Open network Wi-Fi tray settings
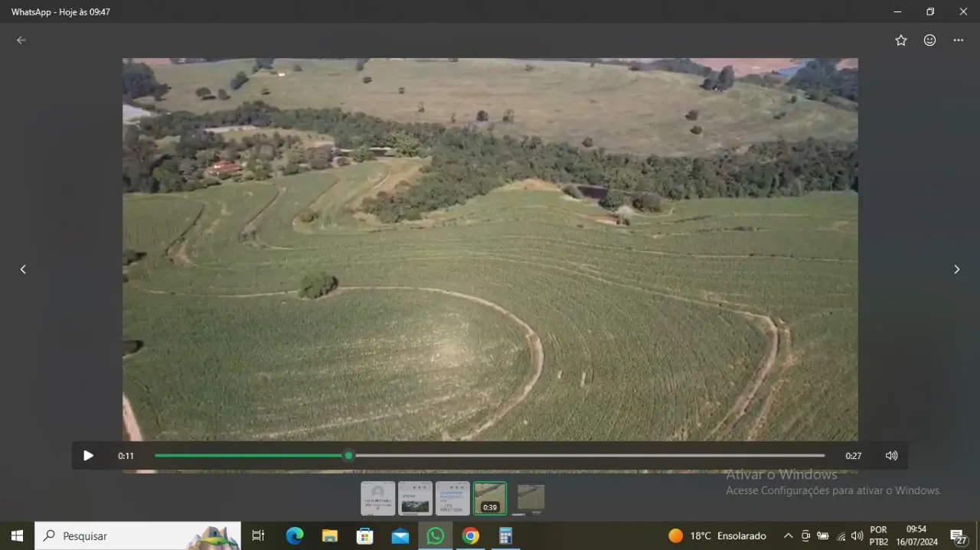The height and width of the screenshot is (550, 980). click(x=841, y=536)
